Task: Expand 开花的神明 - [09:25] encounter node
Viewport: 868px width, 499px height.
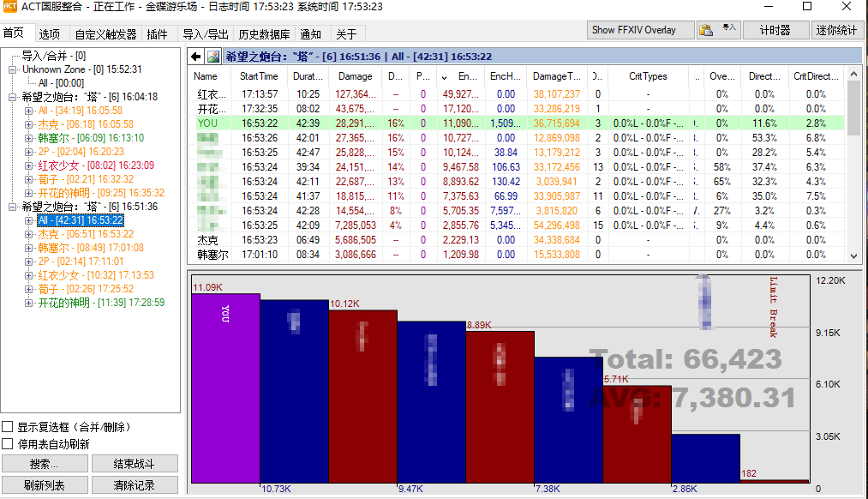Action: point(28,193)
